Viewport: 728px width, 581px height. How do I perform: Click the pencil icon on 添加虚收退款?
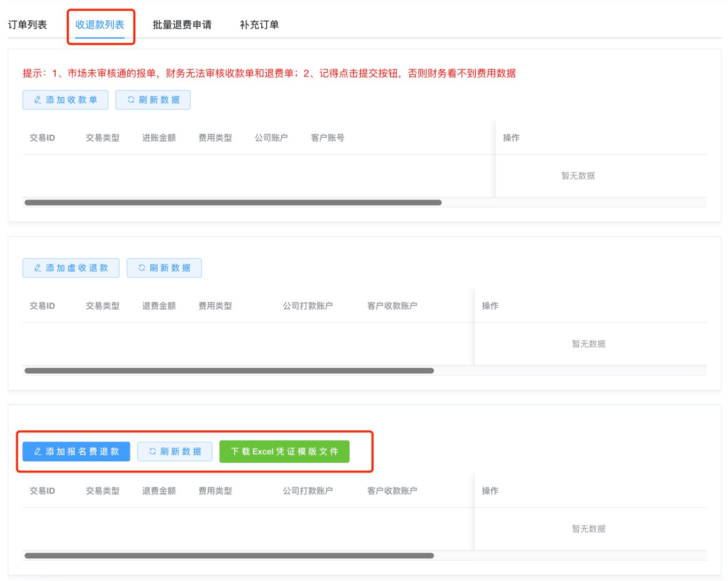(38, 268)
